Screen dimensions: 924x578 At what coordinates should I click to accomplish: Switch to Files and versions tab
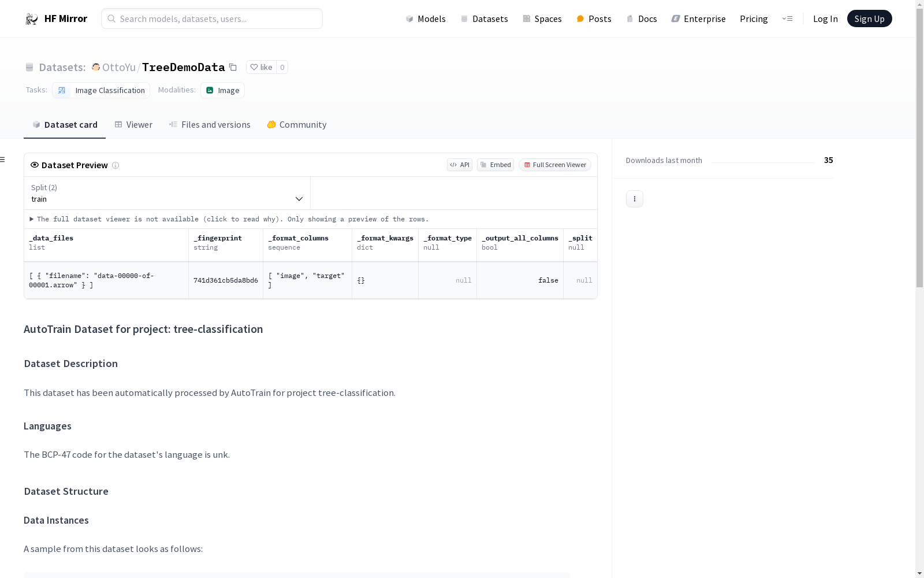(x=210, y=125)
